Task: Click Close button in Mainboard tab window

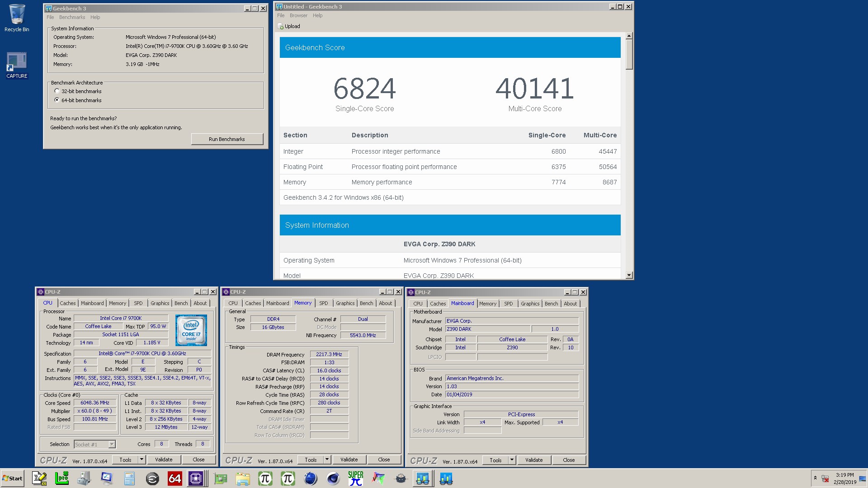Action: [x=569, y=460]
